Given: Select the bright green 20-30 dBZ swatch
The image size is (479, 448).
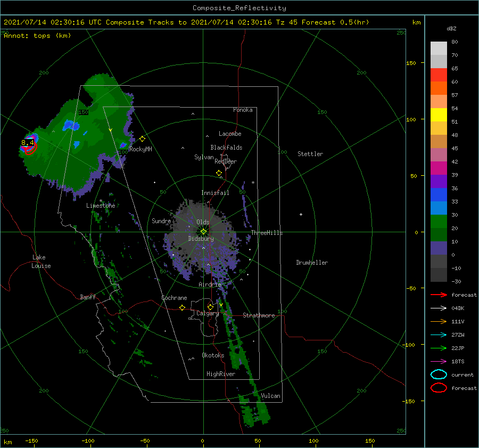Looking at the screenshot, I should [x=439, y=222].
